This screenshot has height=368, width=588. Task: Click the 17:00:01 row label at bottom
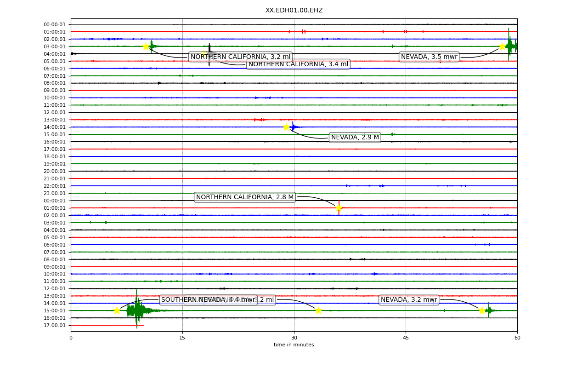55,325
